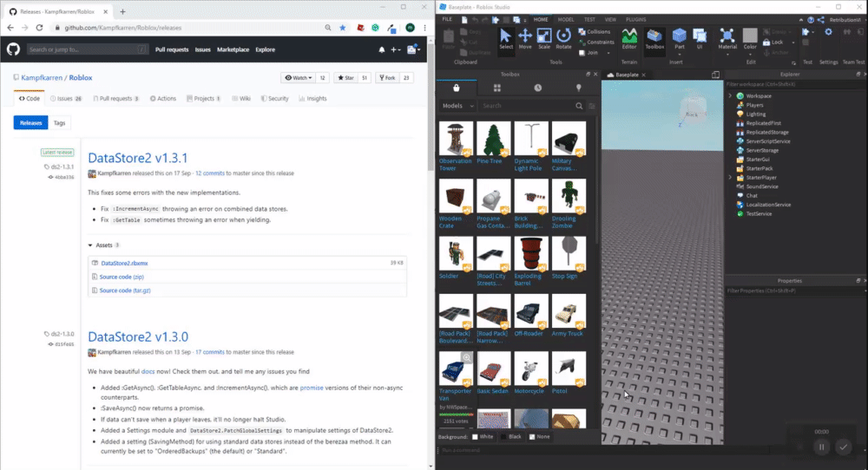Star the Kampfkarren/Roblox repository
This screenshot has height=470, width=868.
point(346,78)
